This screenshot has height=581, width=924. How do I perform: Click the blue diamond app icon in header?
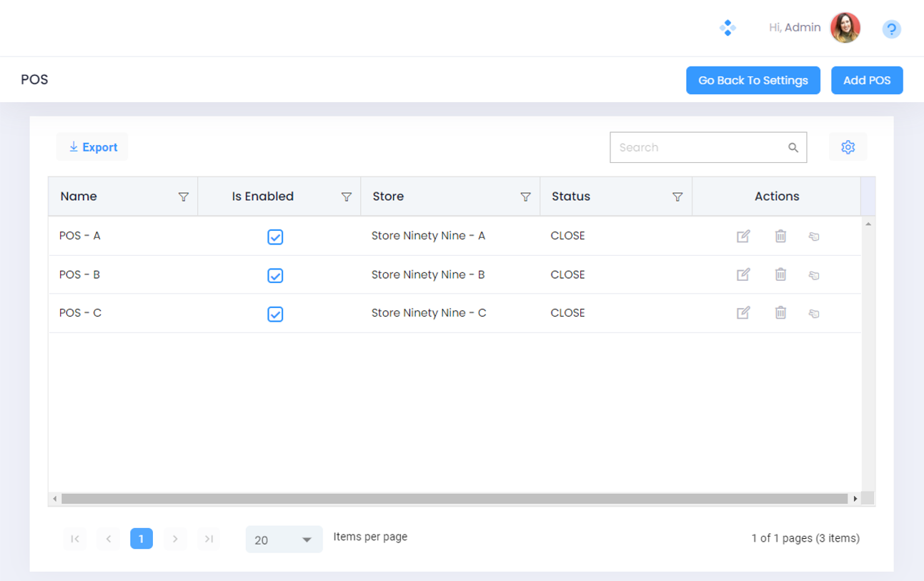(727, 28)
